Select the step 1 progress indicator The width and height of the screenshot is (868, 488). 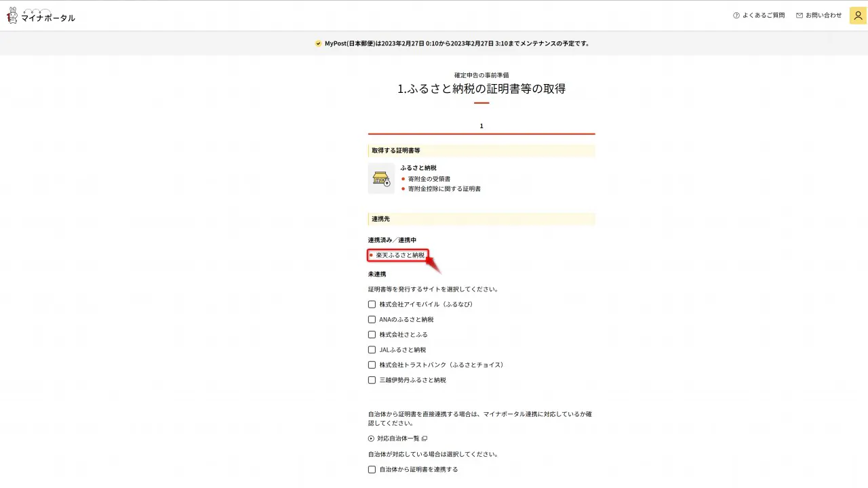[x=481, y=127]
